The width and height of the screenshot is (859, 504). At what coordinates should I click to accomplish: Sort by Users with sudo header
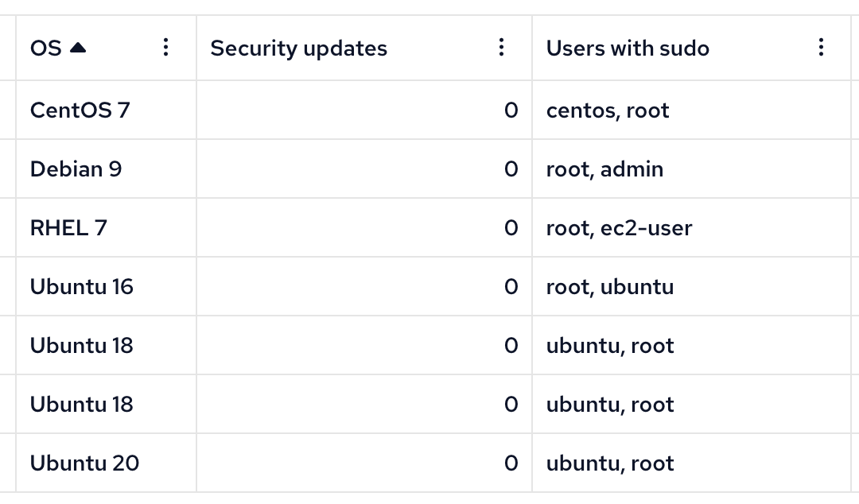(628, 48)
